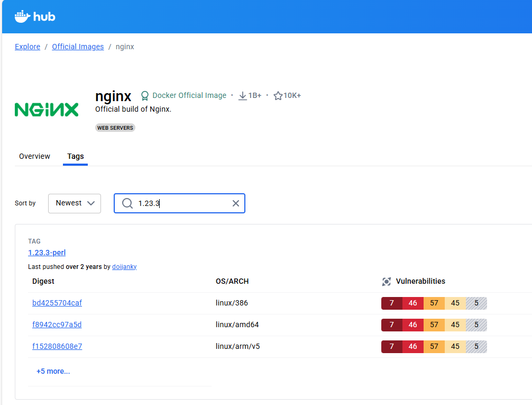Click the downloads arrow icon beside 1B+
This screenshot has height=405, width=532.
click(x=243, y=96)
